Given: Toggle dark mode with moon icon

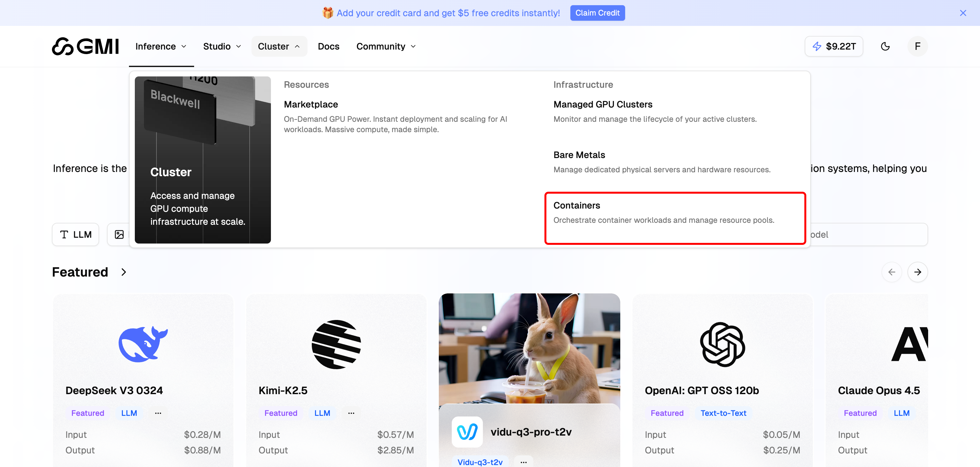Looking at the screenshot, I should click(885, 46).
